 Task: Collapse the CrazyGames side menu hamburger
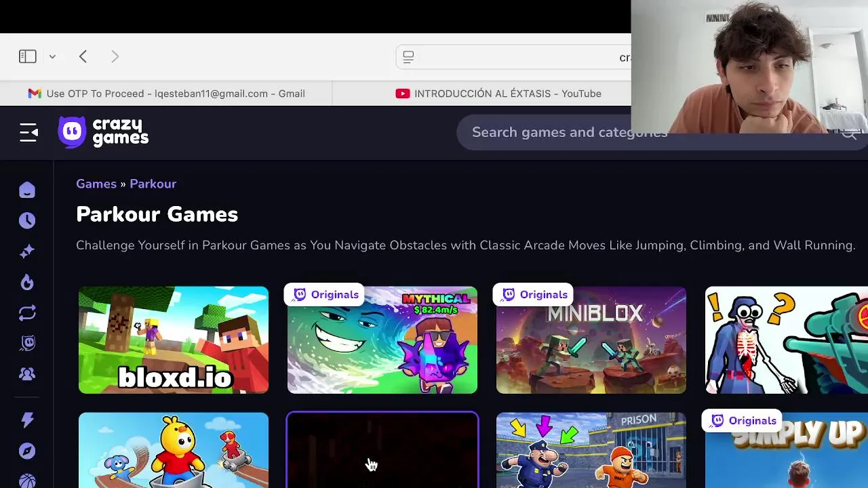pyautogui.click(x=28, y=132)
